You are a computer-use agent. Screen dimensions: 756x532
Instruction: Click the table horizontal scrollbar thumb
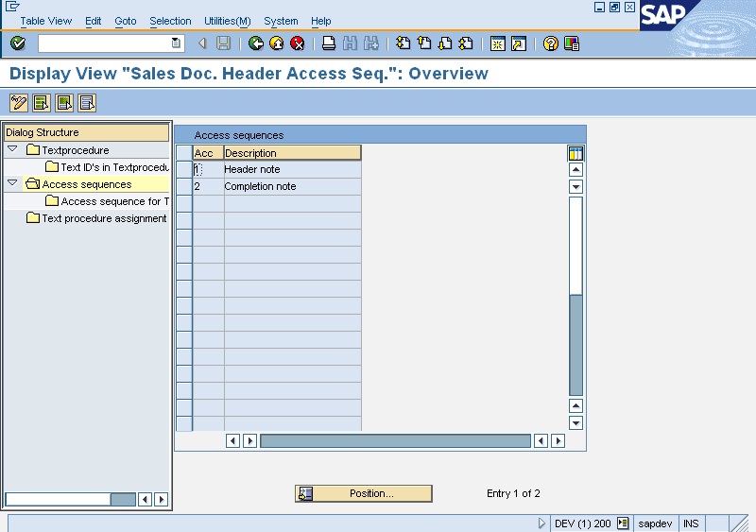pyautogui.click(x=395, y=440)
